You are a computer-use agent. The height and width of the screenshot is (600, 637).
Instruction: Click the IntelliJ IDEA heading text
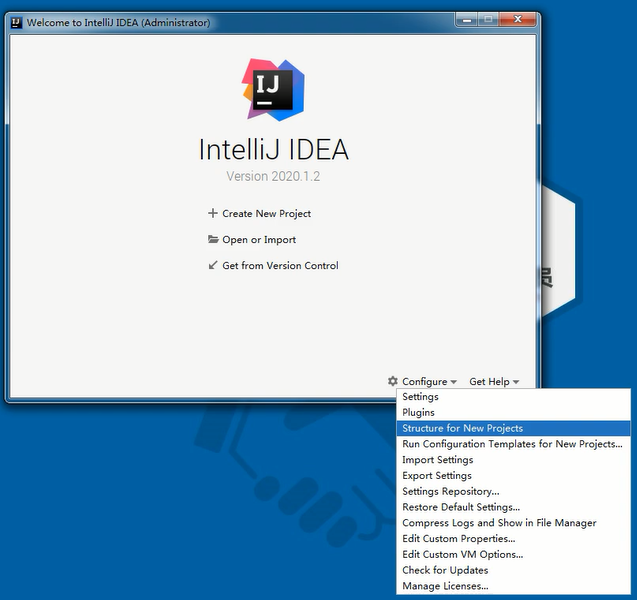273,149
